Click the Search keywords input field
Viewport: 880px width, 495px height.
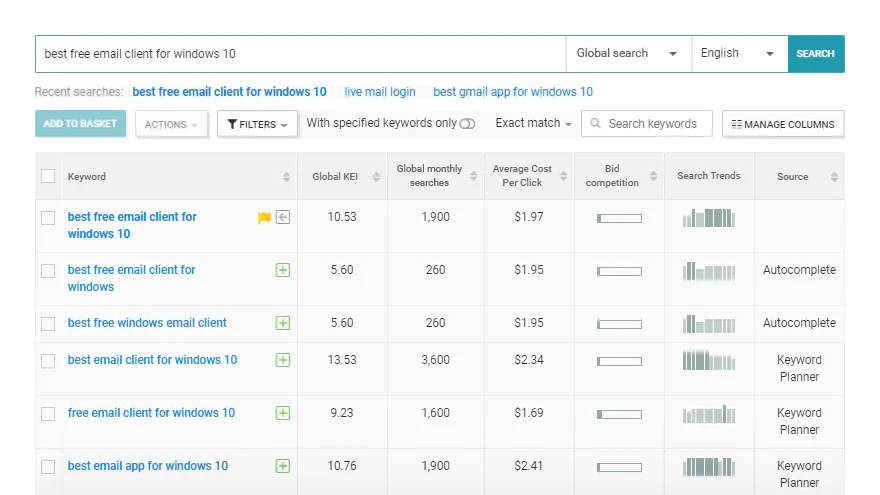[647, 124]
